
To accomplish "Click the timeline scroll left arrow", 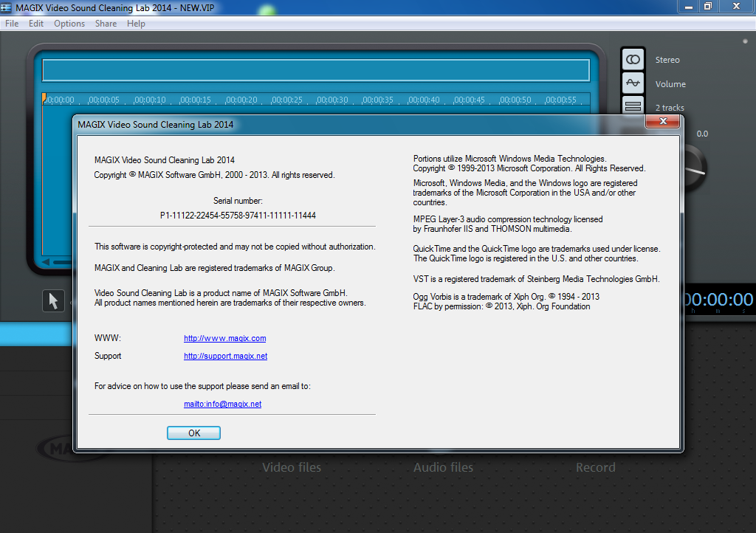I will [x=46, y=261].
